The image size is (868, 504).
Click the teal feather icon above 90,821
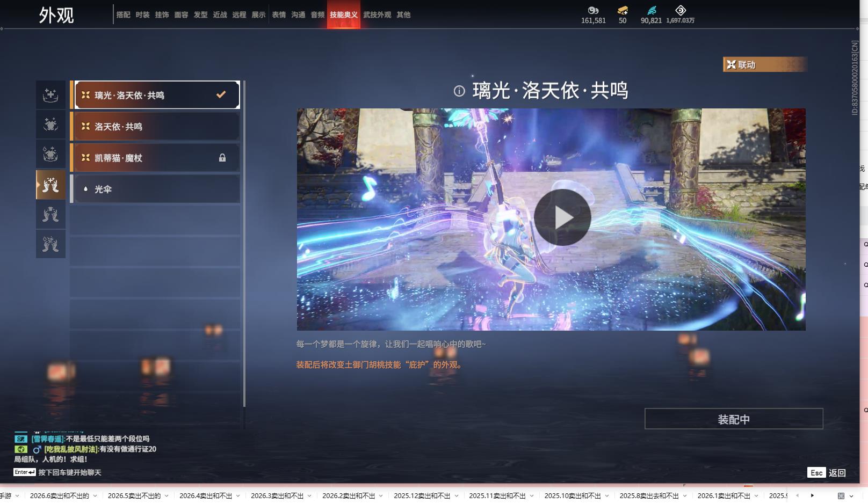pos(652,10)
